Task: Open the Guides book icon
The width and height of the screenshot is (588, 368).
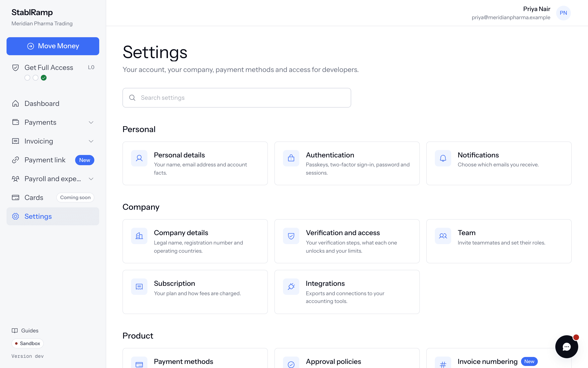Action: (15, 331)
